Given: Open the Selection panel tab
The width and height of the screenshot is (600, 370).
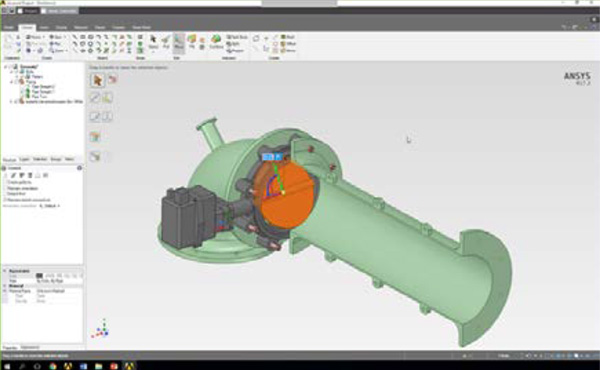Looking at the screenshot, I should pyautogui.click(x=40, y=159).
